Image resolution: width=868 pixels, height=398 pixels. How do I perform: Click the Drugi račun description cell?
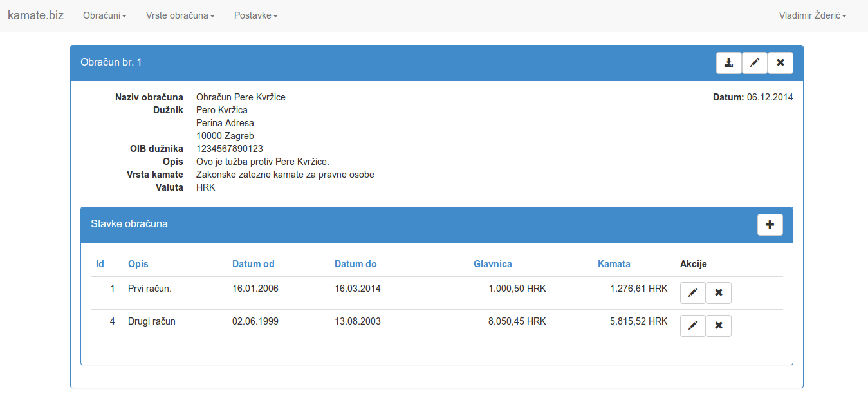tap(152, 321)
